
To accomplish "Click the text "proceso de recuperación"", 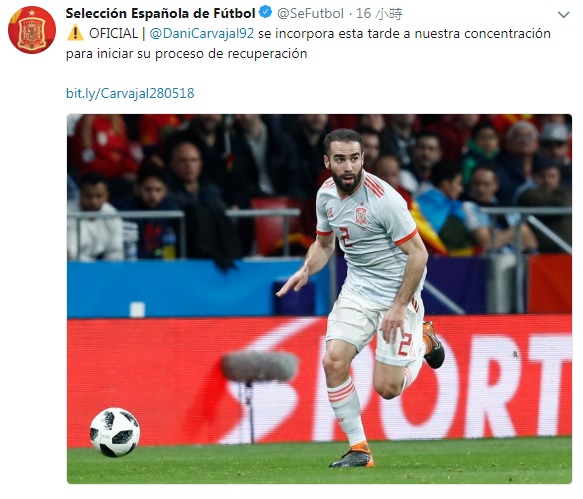I will 231,54.
